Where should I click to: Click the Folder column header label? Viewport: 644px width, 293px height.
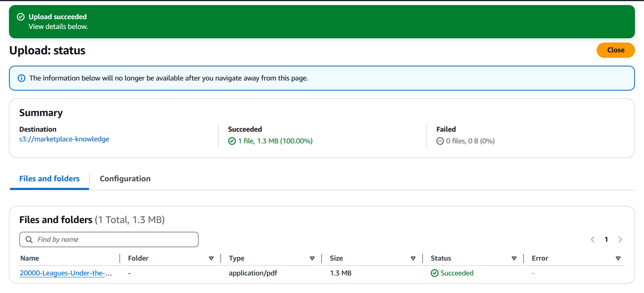point(138,258)
